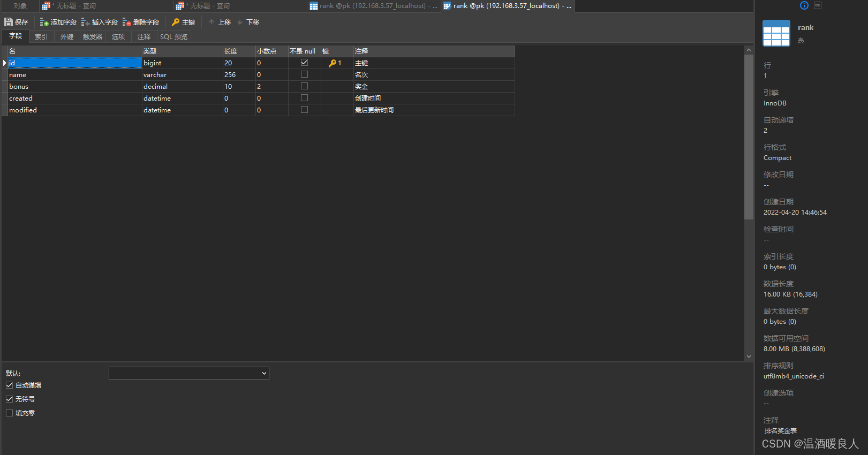The width and height of the screenshot is (868, 455).
Task: Switch to the Comment (注释) tab
Action: point(144,37)
